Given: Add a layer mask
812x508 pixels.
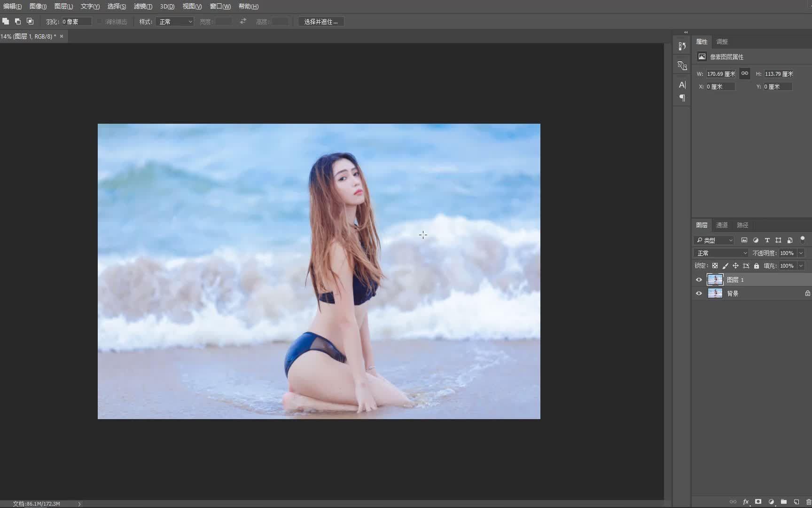Looking at the screenshot, I should tap(758, 502).
